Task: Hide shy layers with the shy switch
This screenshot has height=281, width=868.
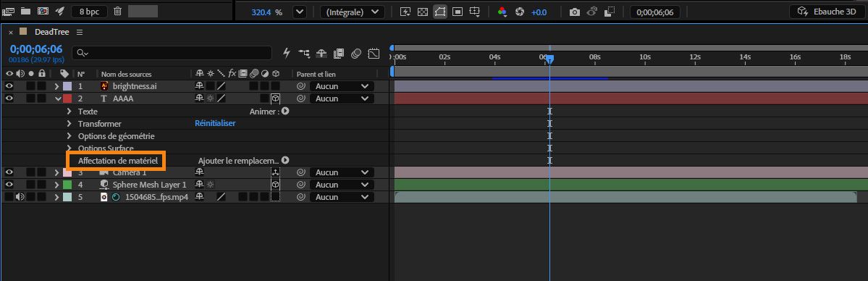Action: point(321,53)
